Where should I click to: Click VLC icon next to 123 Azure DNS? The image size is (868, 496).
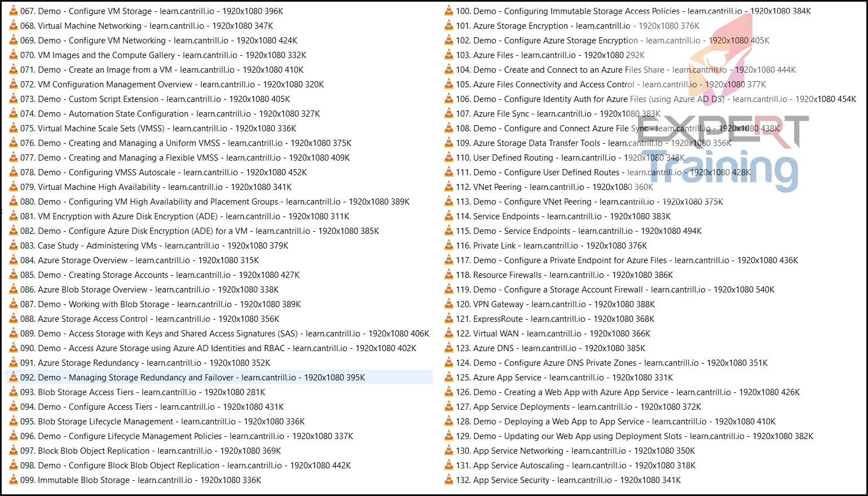(449, 348)
